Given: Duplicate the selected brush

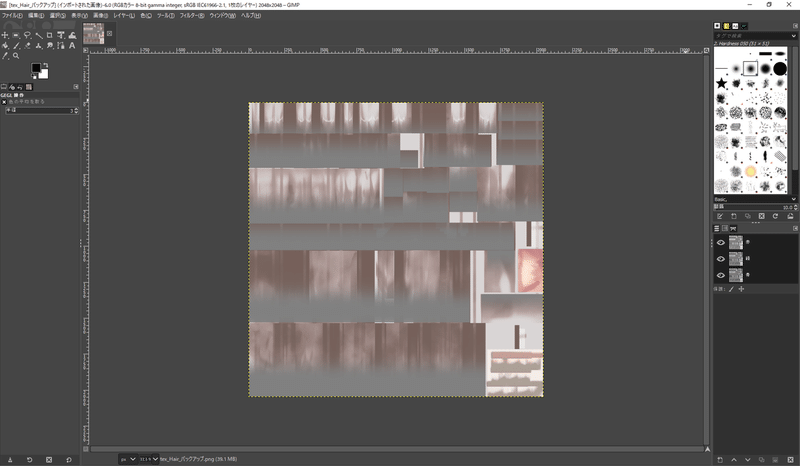Looking at the screenshot, I should (747, 216).
